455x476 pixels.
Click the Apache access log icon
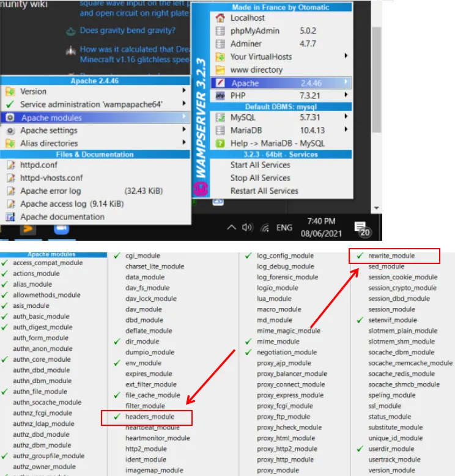point(11,203)
